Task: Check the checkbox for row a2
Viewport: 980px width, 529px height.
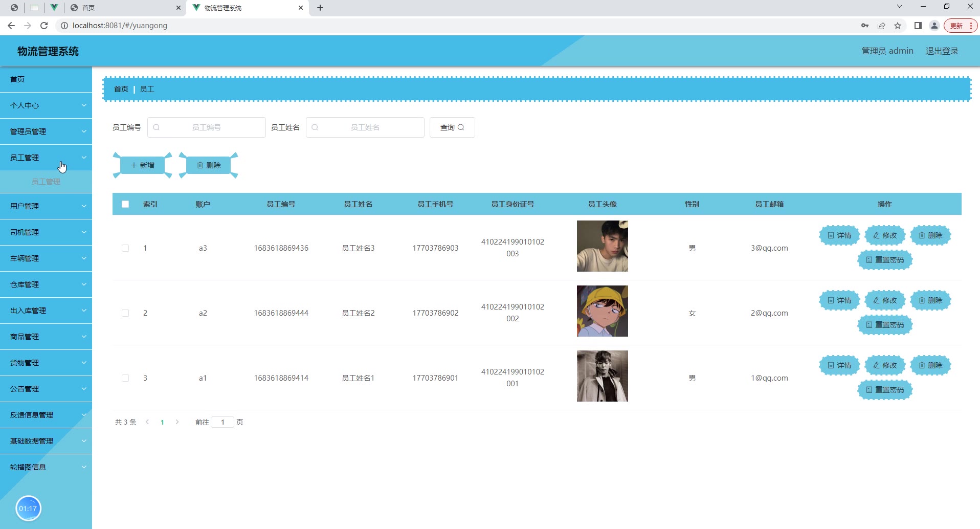Action: tap(125, 313)
